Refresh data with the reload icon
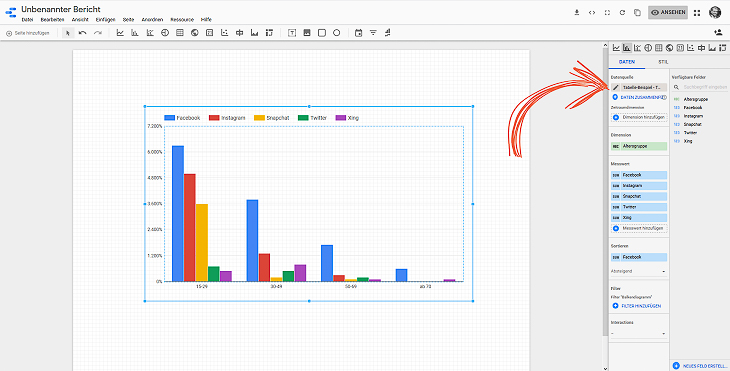This screenshot has height=371, width=730. point(622,13)
